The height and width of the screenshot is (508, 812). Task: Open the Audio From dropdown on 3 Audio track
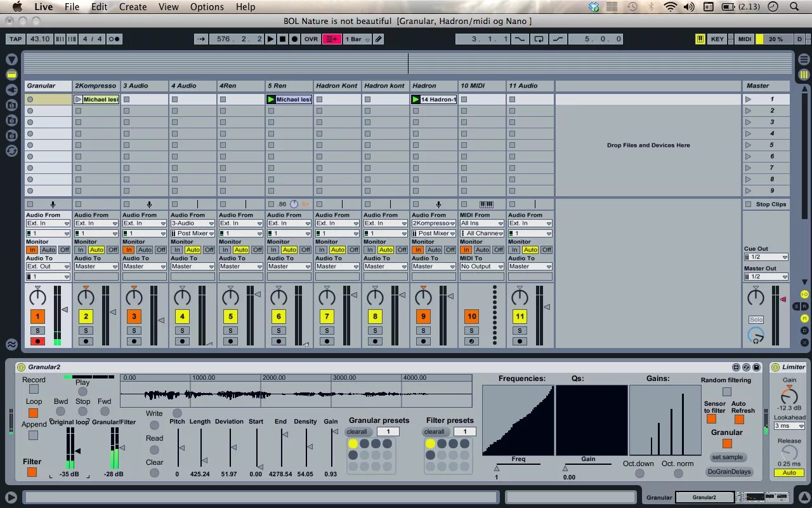click(144, 224)
